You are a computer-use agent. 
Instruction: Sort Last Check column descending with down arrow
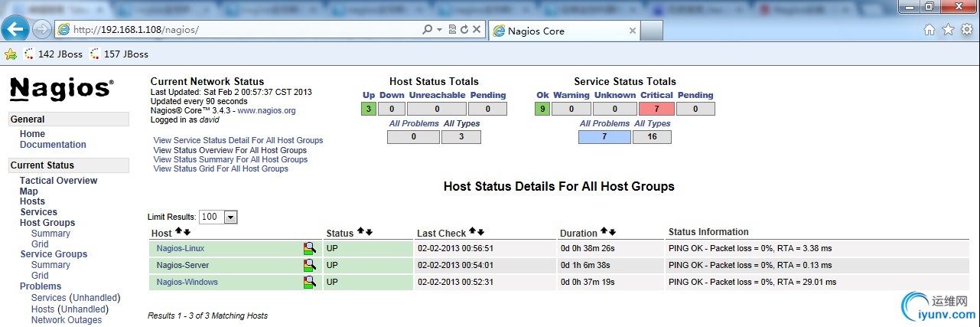coord(480,232)
